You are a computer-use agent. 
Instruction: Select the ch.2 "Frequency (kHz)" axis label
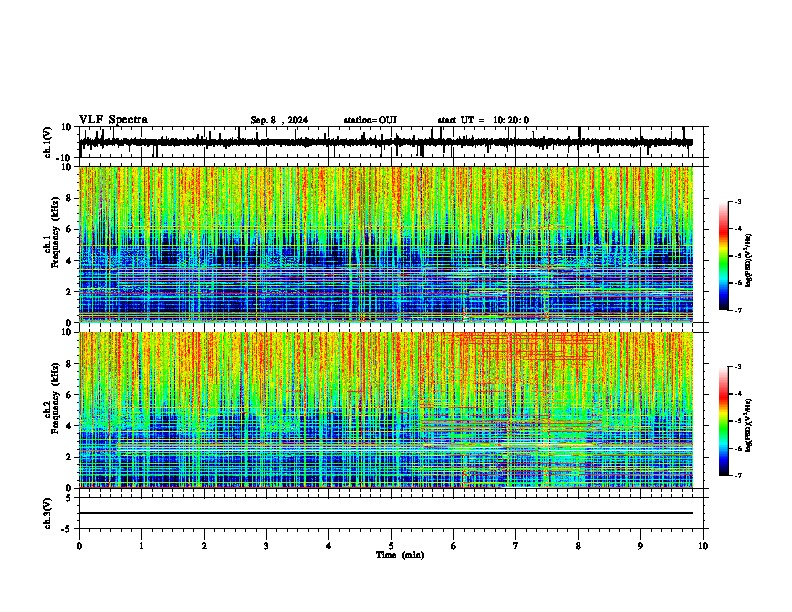55,398
